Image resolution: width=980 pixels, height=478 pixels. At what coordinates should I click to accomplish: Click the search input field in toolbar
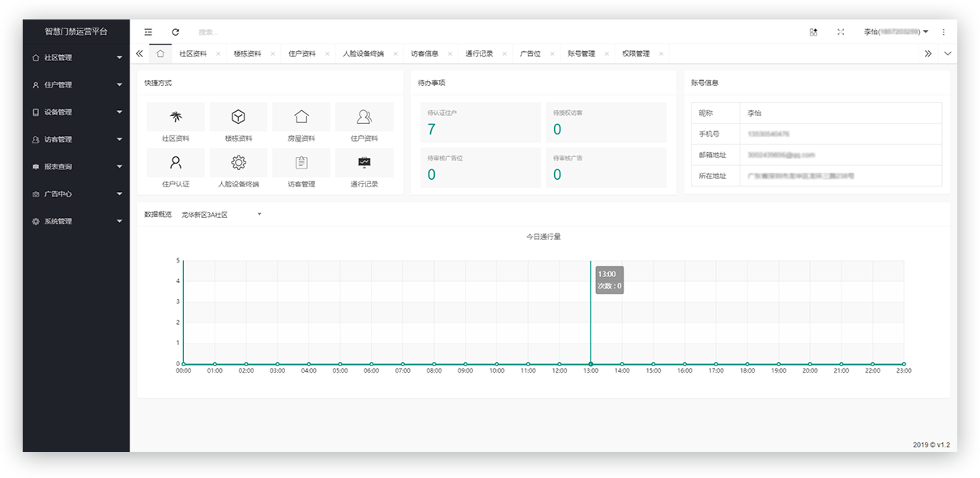(x=243, y=32)
